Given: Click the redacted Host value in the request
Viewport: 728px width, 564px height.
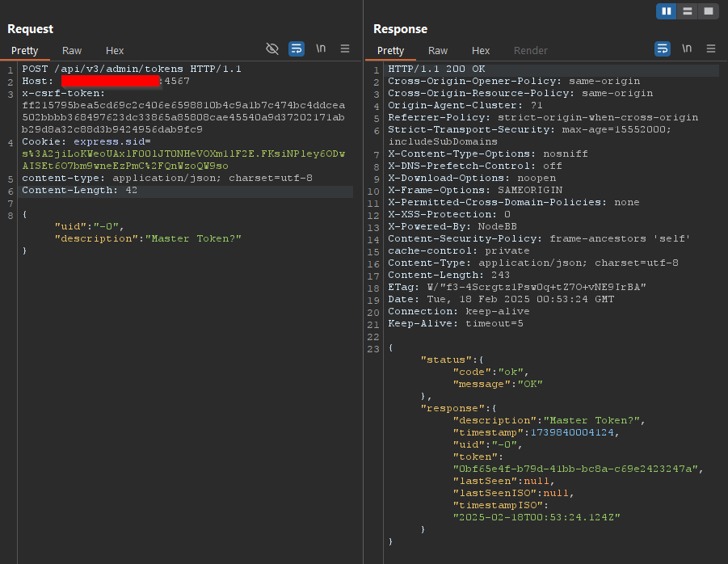Looking at the screenshot, I should [111, 81].
